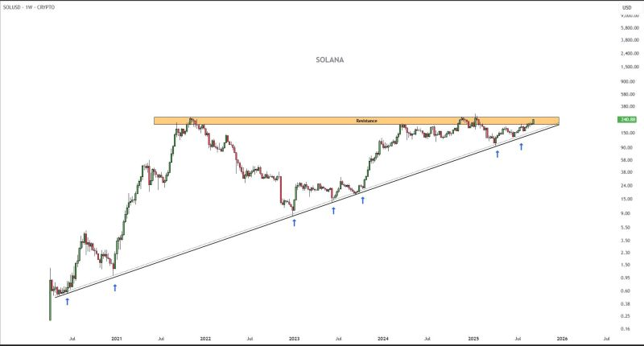
Task: Click the green 240.88 current price label
Action: [x=627, y=120]
